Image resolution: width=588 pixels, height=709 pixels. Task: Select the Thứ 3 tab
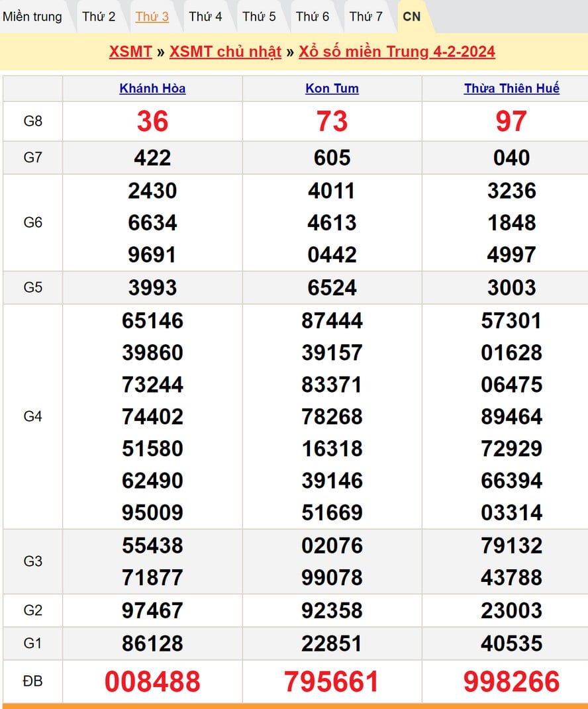(x=152, y=17)
